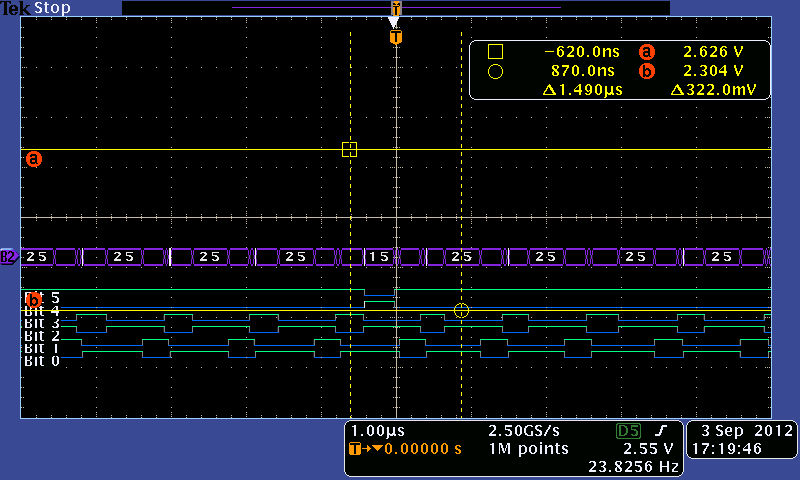This screenshot has height=480, width=800.
Task: Click the Stop acquisition status
Action: [52, 8]
